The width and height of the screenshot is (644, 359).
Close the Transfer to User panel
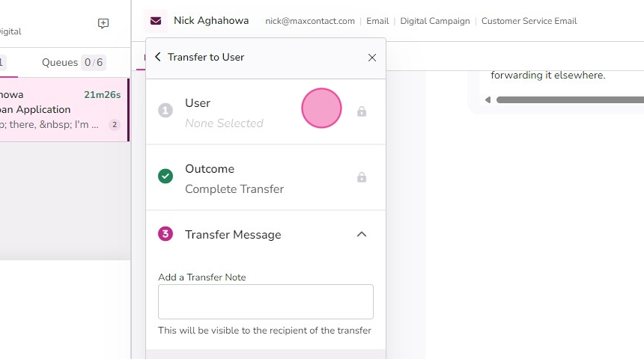372,58
